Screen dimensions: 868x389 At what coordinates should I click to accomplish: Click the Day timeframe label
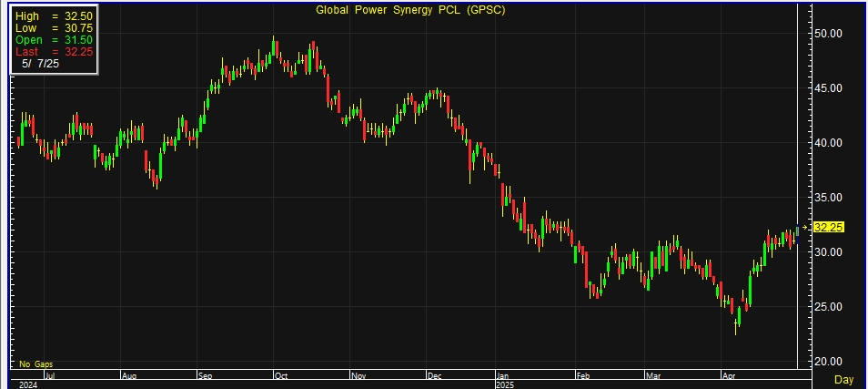[843, 380]
